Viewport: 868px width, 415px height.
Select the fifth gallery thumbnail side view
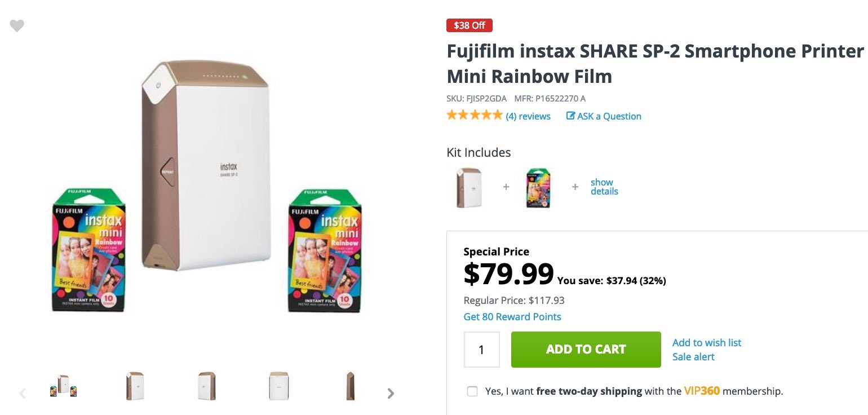[x=350, y=386]
